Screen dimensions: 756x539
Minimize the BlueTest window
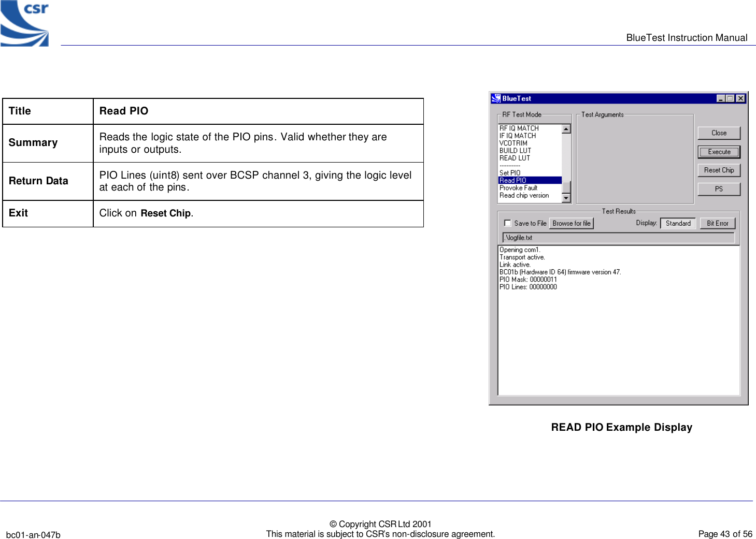[721, 98]
